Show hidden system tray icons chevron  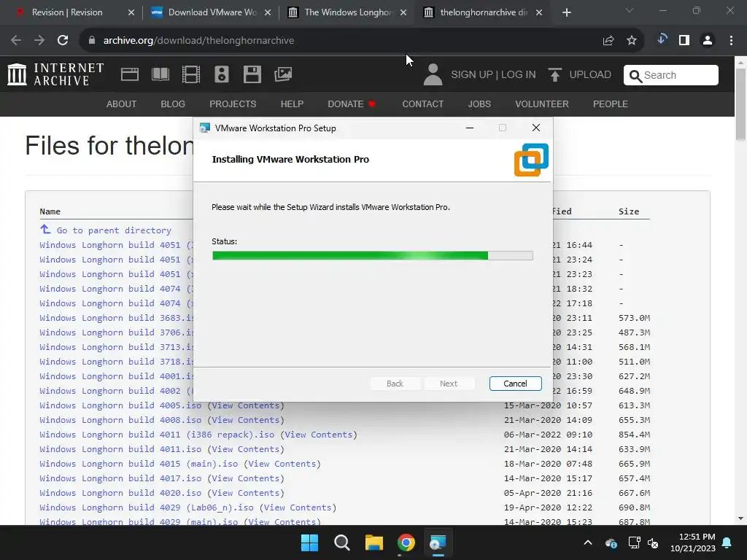pyautogui.click(x=588, y=542)
